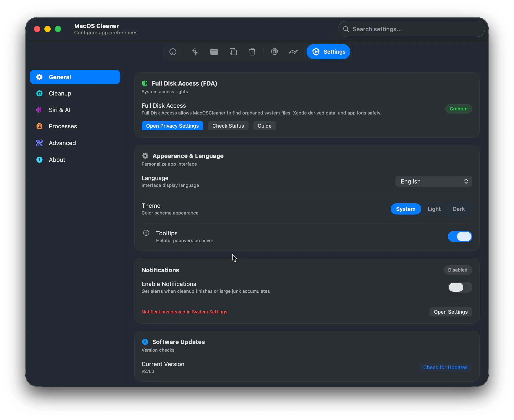Click the Appearance & Language gear icon

145,156
